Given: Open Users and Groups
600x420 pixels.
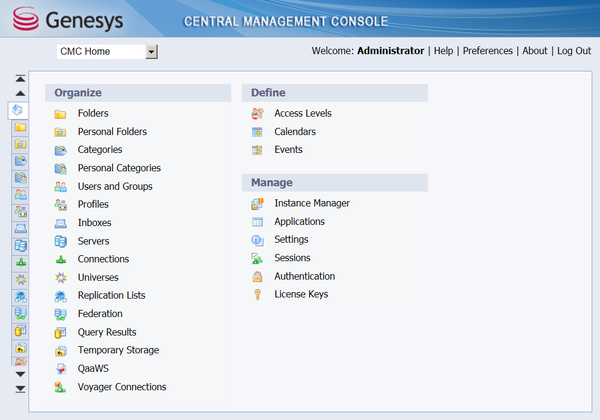Looking at the screenshot, I should coord(115,186).
